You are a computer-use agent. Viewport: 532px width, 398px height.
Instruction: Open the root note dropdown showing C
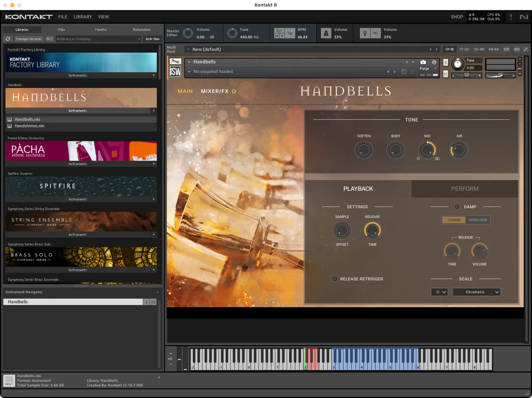click(x=439, y=292)
